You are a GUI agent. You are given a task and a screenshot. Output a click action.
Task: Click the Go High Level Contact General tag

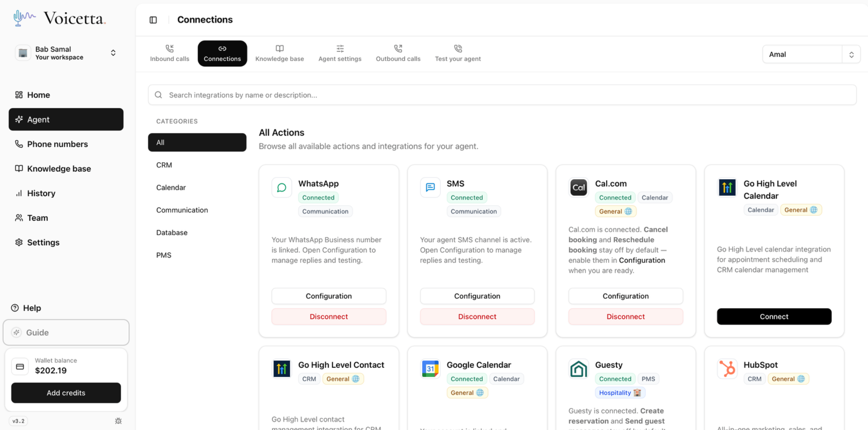coord(343,379)
